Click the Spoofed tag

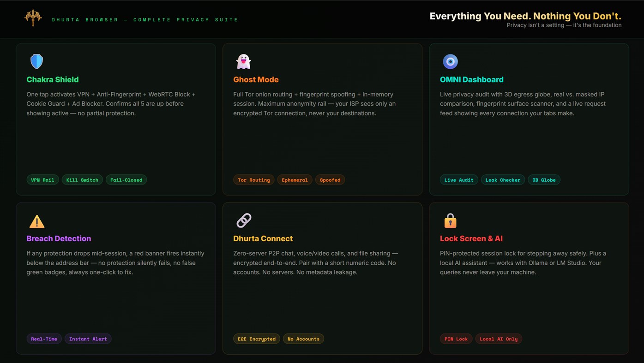(330, 180)
